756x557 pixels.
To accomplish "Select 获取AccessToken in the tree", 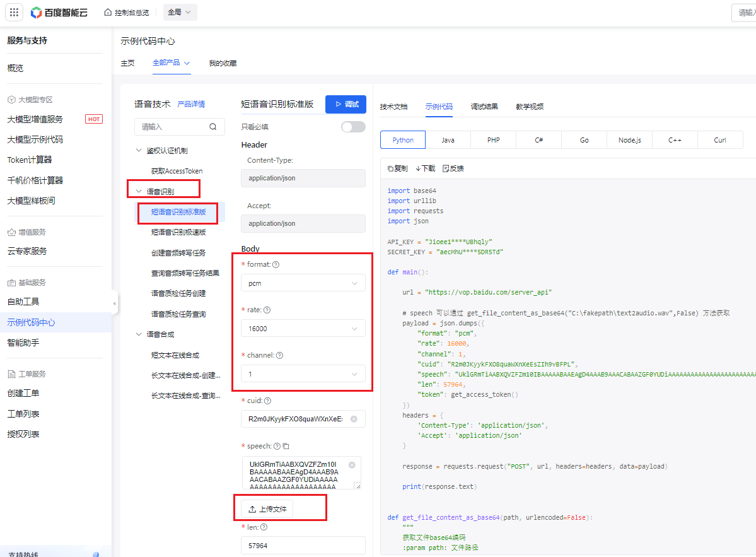I will click(177, 171).
